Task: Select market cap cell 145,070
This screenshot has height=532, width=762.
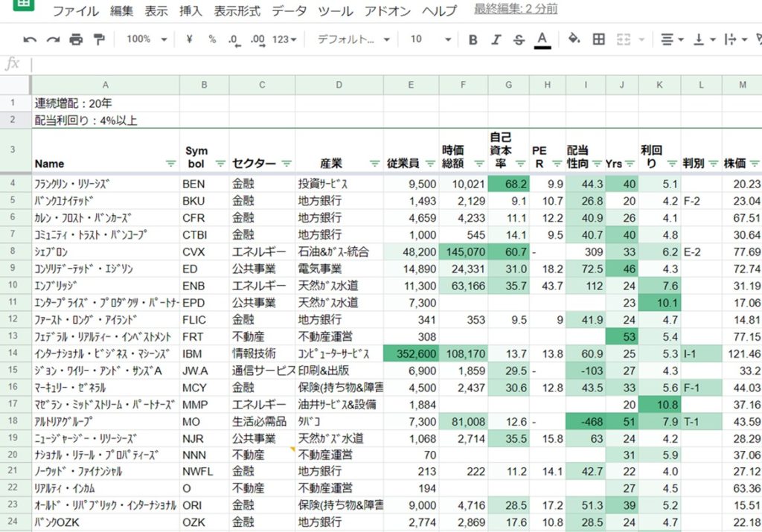Action: tap(463, 251)
